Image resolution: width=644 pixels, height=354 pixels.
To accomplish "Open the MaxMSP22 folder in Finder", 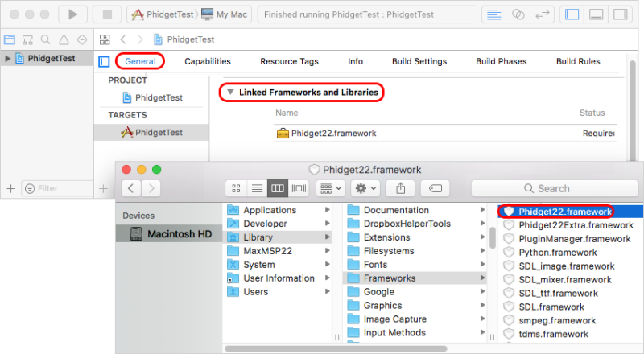I will (x=278, y=250).
